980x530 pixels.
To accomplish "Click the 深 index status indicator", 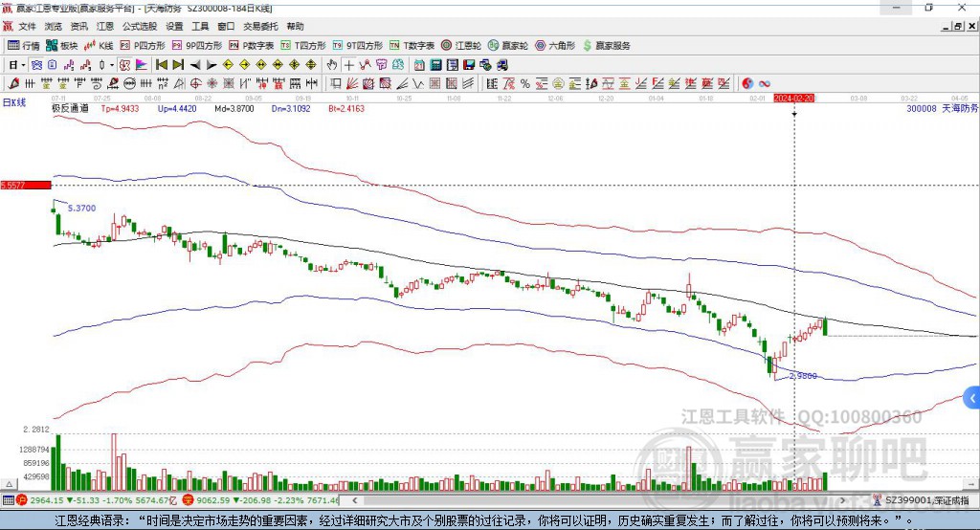I will coord(189,500).
